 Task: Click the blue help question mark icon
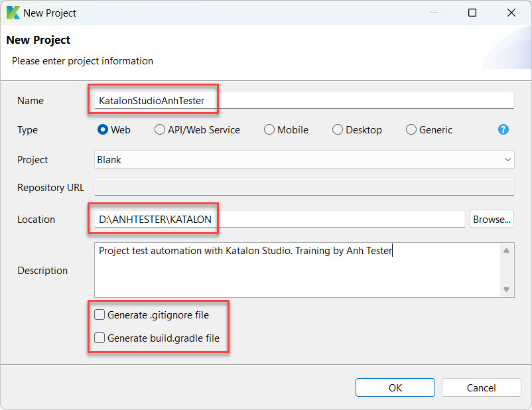[x=503, y=129]
